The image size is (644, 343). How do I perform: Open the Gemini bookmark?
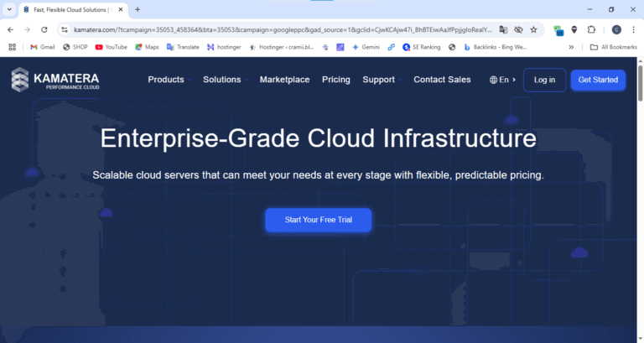366,47
